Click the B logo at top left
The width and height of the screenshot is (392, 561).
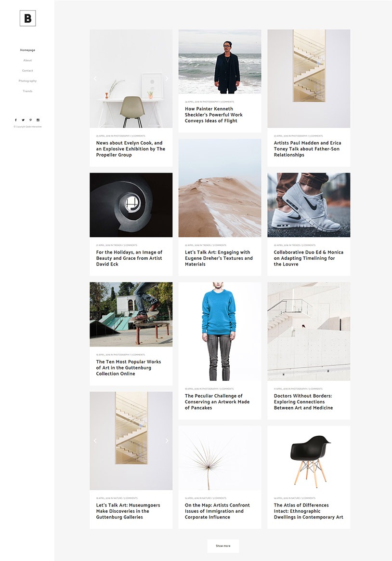click(28, 18)
